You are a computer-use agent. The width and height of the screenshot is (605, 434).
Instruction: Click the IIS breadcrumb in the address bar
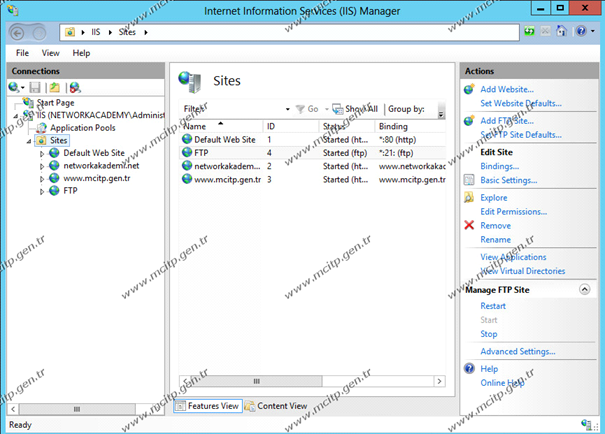click(x=95, y=32)
